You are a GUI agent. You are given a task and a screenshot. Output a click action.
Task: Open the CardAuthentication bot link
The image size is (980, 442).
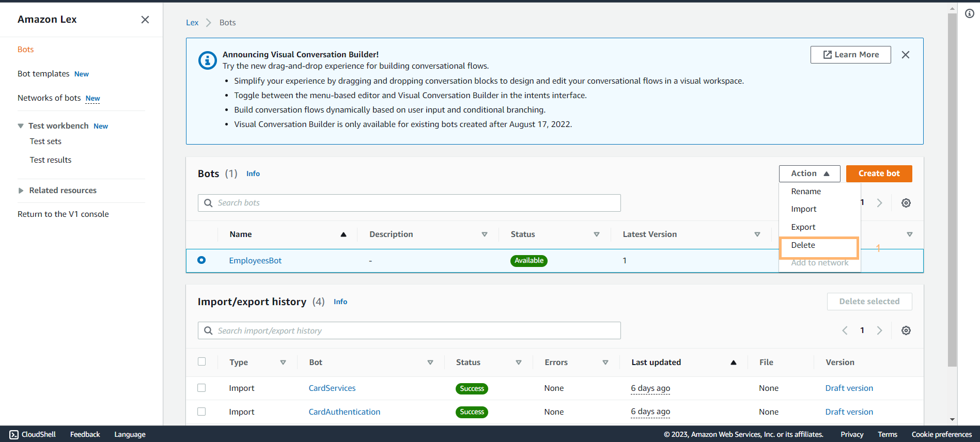[345, 412]
